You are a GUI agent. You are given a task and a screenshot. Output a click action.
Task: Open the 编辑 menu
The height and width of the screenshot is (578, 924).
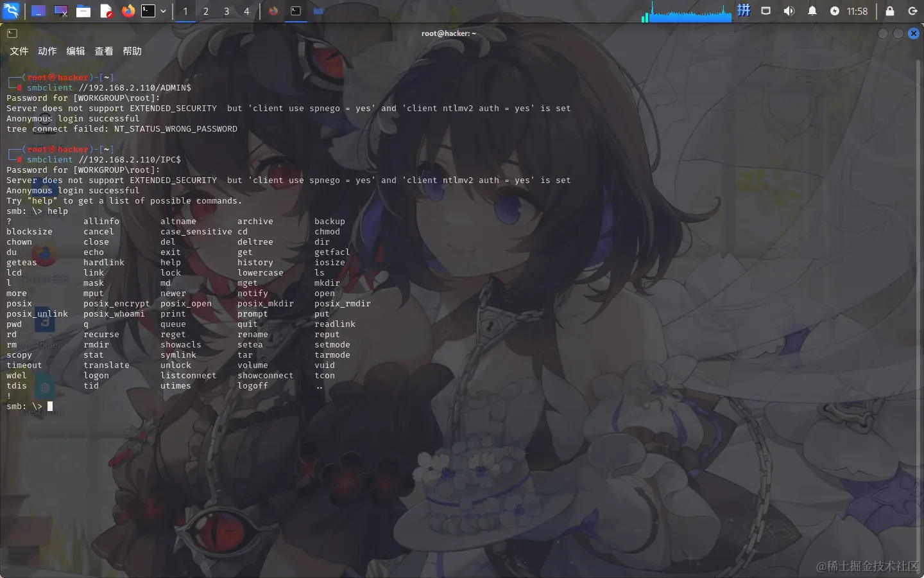click(x=76, y=51)
